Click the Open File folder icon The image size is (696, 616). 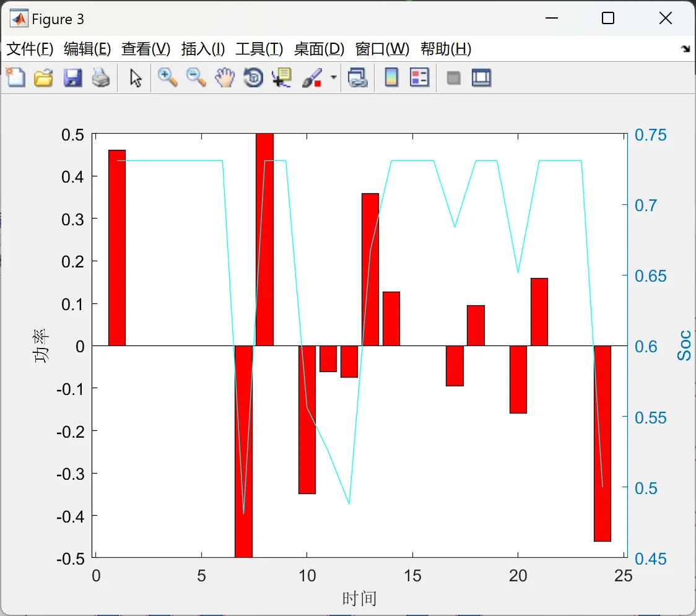pos(43,77)
